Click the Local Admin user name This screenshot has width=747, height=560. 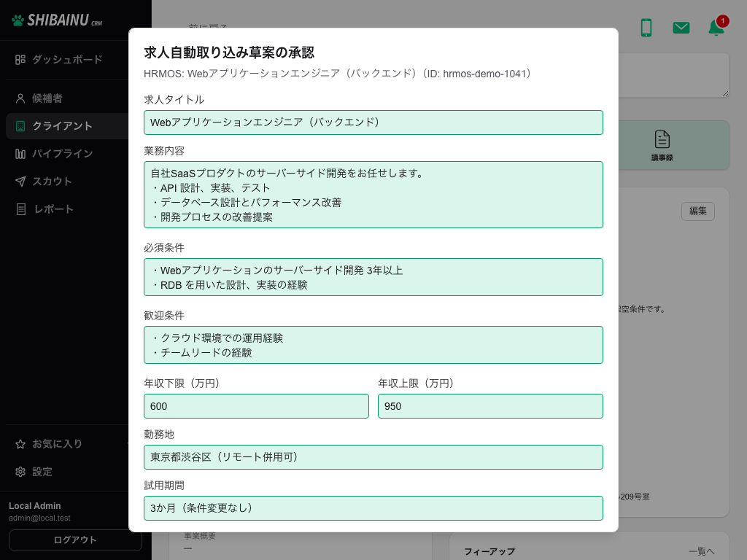[35, 506]
